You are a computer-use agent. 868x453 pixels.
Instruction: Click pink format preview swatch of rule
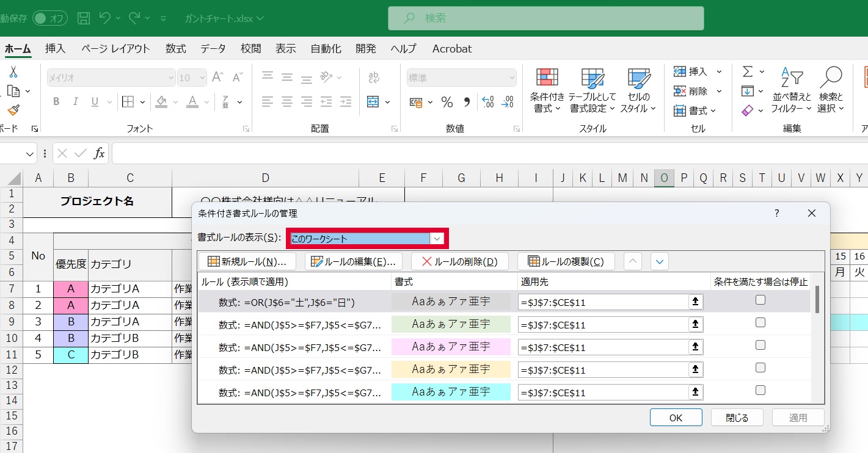[x=451, y=346]
